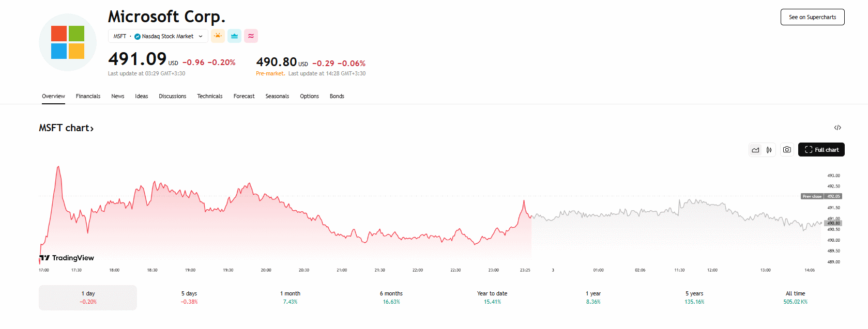The image size is (868, 329).
Task: Select the All time range
Action: point(796,297)
